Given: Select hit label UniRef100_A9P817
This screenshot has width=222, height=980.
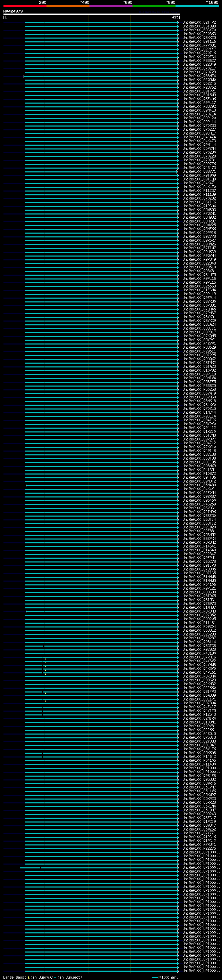Looking at the screenshot, I should pyautogui.click(x=199, y=332).
